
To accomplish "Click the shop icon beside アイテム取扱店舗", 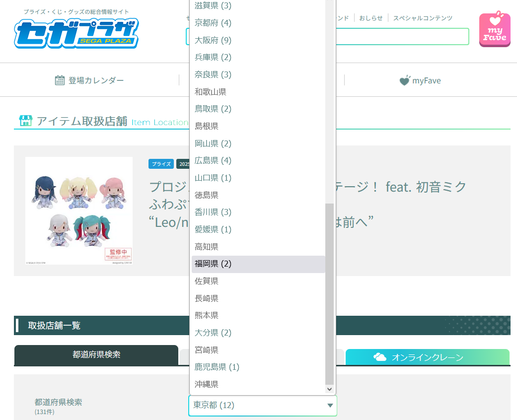I will (x=25, y=121).
